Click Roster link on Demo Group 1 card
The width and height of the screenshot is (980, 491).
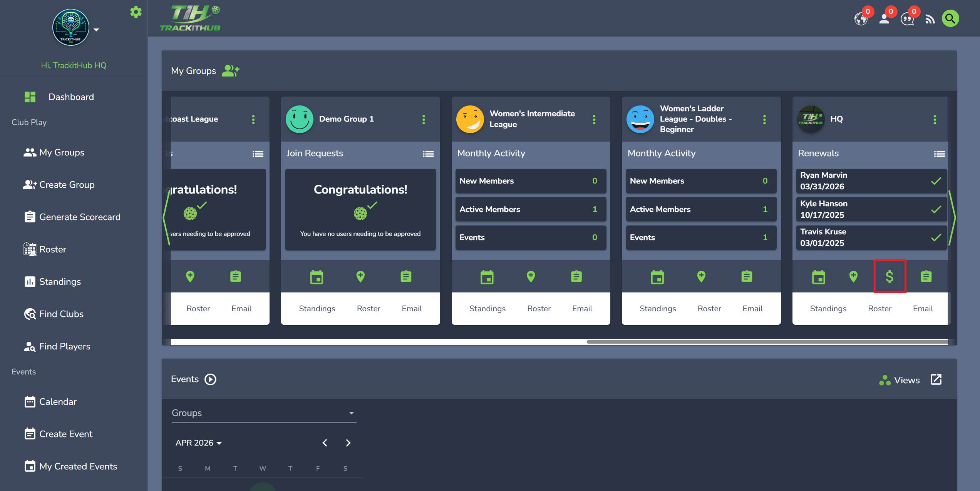[369, 309]
